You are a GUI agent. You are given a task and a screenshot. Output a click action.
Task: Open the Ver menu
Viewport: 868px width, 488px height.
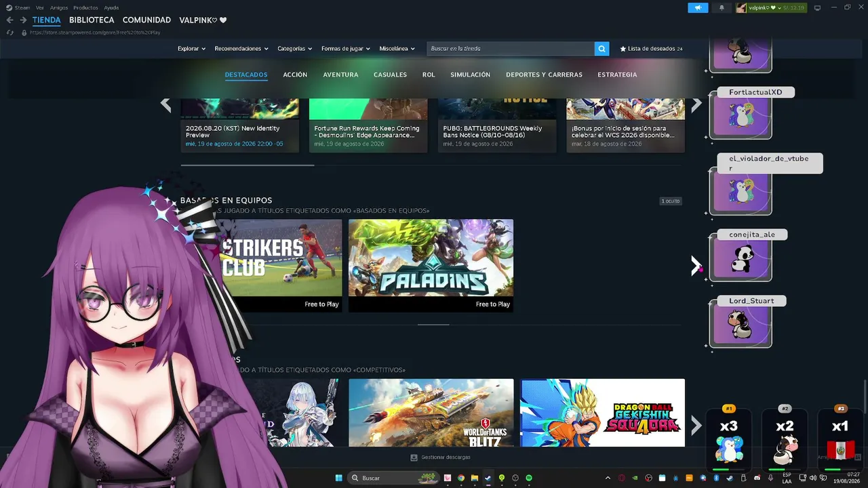40,7
